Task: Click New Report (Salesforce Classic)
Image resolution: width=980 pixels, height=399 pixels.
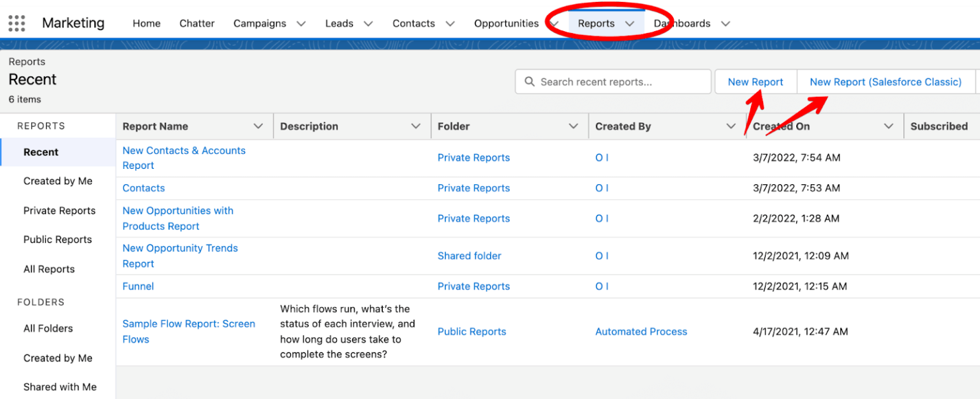Action: (x=886, y=82)
